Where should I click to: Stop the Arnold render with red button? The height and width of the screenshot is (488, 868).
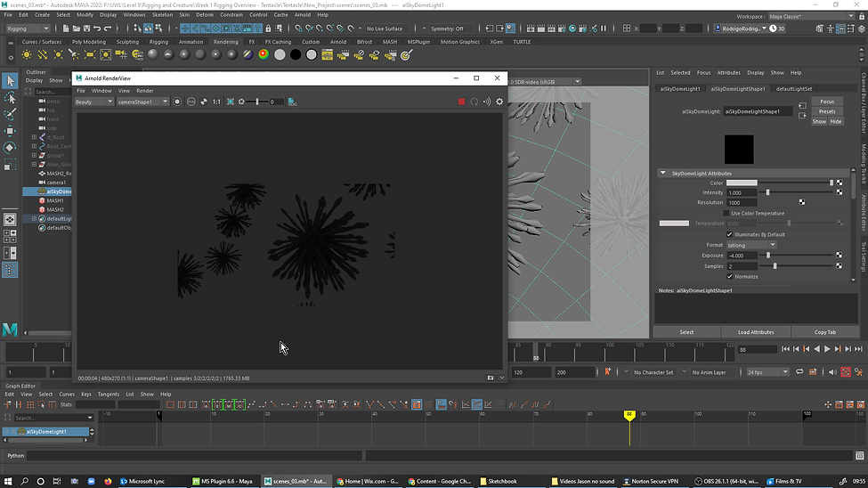(x=461, y=102)
